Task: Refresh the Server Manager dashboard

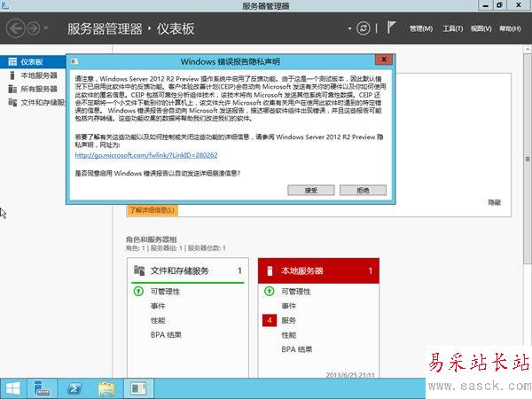Action: tap(363, 28)
